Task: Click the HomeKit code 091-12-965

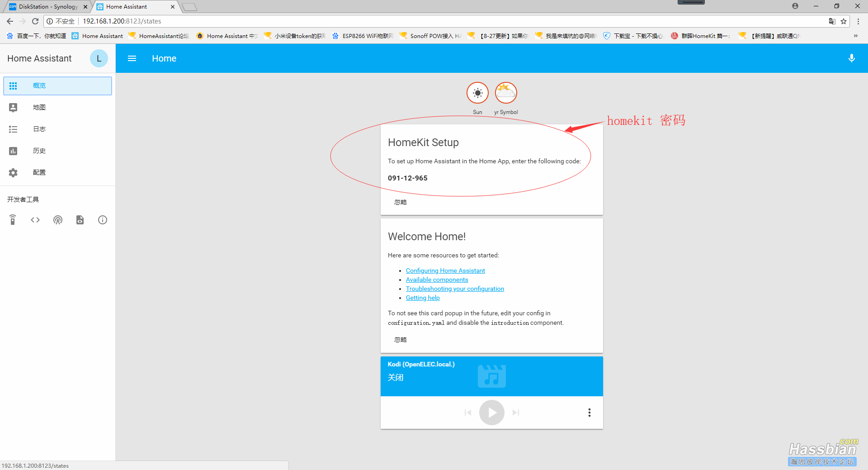Action: click(x=407, y=178)
